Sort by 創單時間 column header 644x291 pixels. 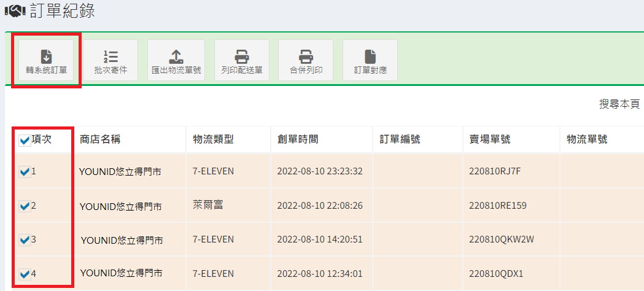pyautogui.click(x=298, y=139)
